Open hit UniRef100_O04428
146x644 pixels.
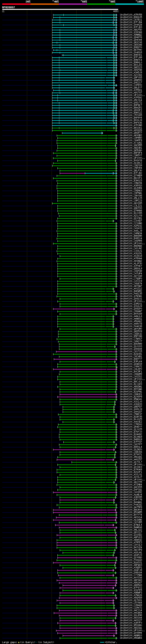[x=131, y=25]
